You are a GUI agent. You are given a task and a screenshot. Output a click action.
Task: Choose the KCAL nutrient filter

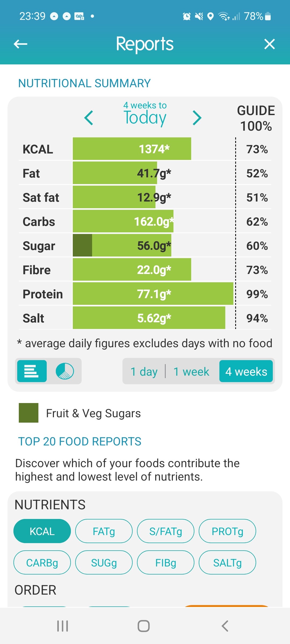[x=42, y=531]
